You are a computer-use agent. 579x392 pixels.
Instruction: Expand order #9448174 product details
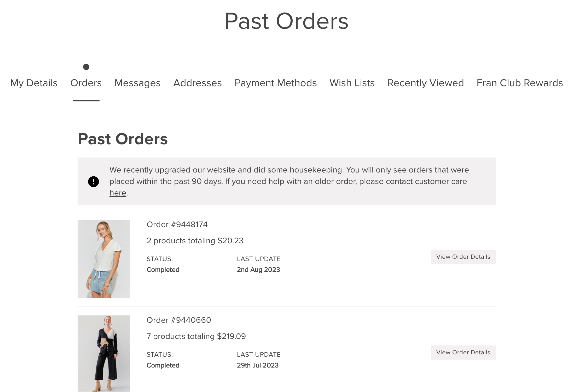click(x=463, y=257)
